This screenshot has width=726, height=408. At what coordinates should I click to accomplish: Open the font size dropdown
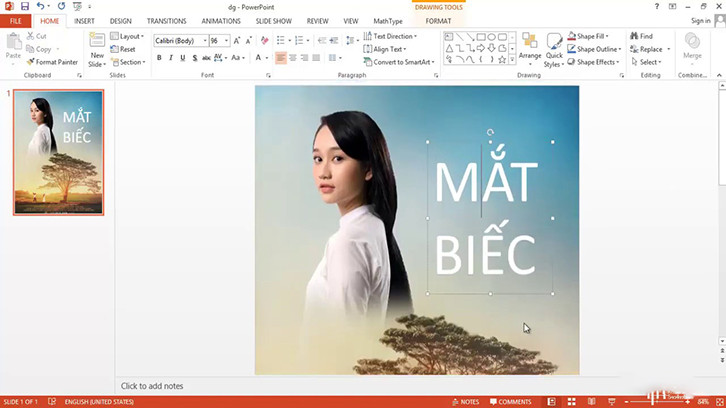click(226, 41)
